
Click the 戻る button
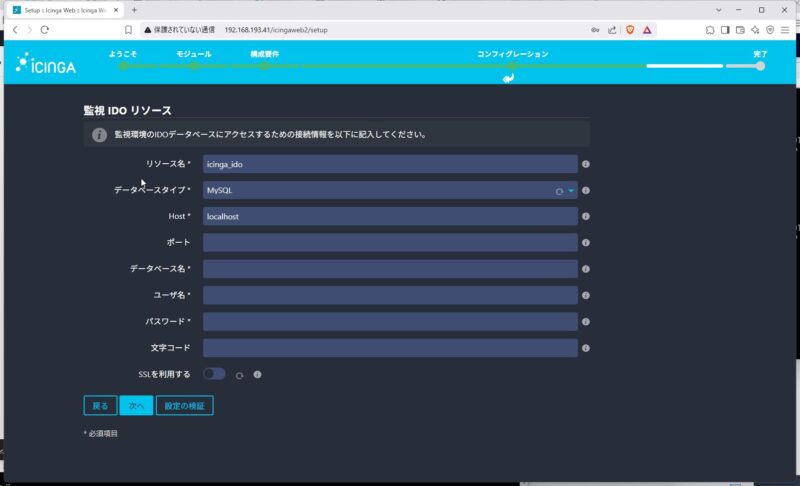[x=100, y=405]
